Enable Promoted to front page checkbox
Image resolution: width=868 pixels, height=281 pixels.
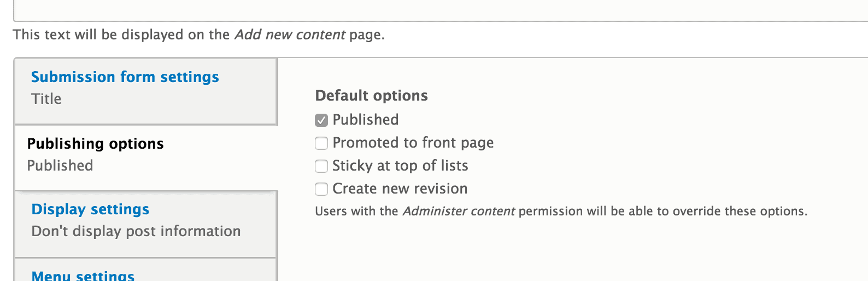tap(321, 143)
